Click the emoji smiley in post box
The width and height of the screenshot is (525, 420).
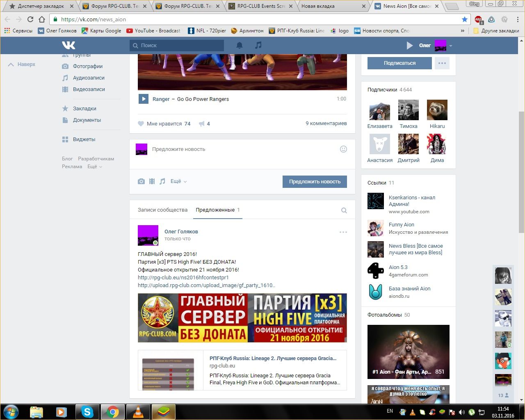tap(343, 149)
